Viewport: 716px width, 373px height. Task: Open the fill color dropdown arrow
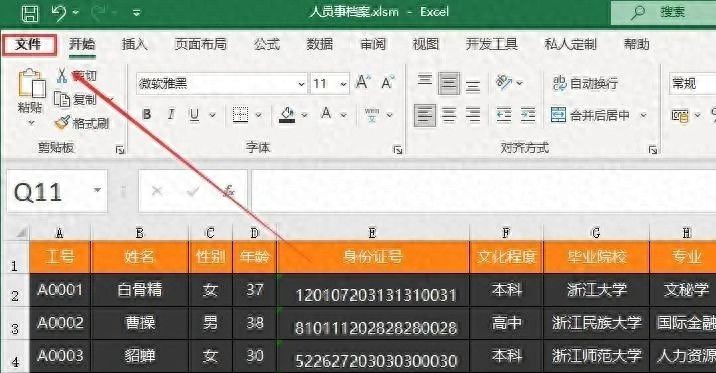[x=305, y=115]
